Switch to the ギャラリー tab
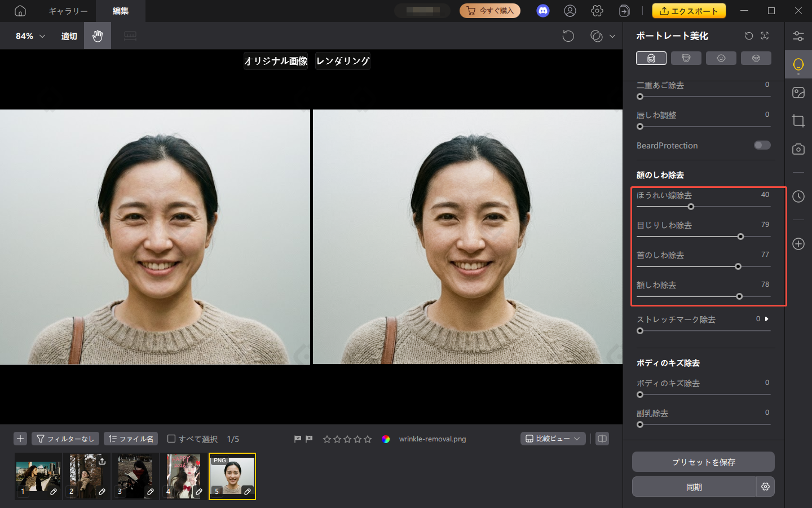 coord(67,11)
